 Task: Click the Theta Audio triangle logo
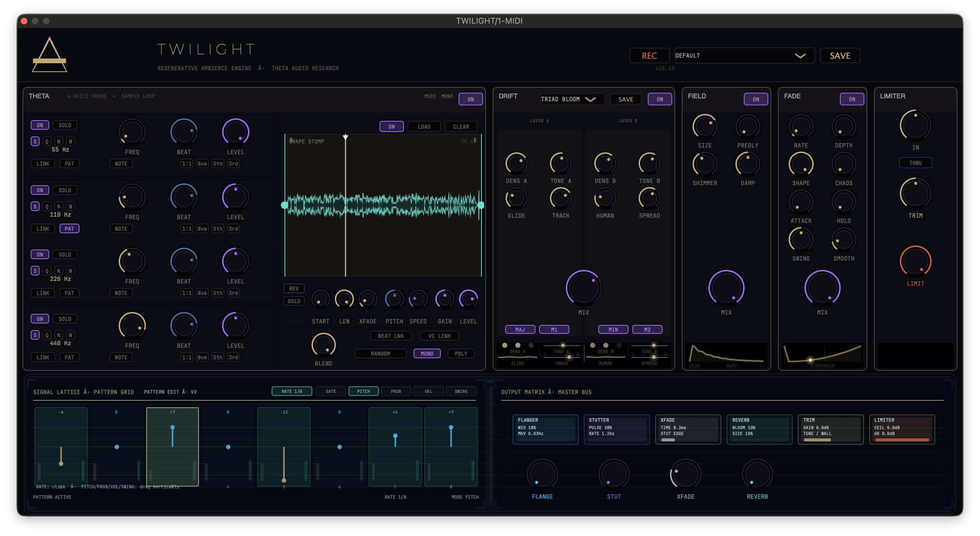coord(50,54)
